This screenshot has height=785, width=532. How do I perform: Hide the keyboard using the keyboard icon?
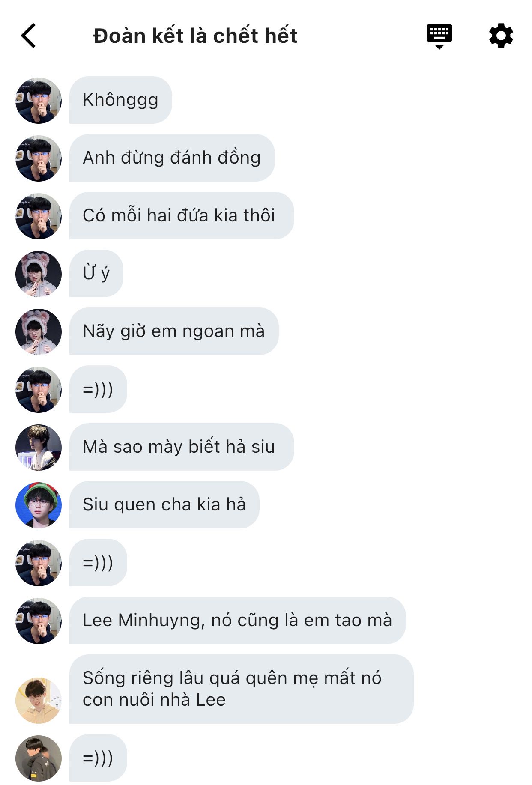[x=439, y=36]
